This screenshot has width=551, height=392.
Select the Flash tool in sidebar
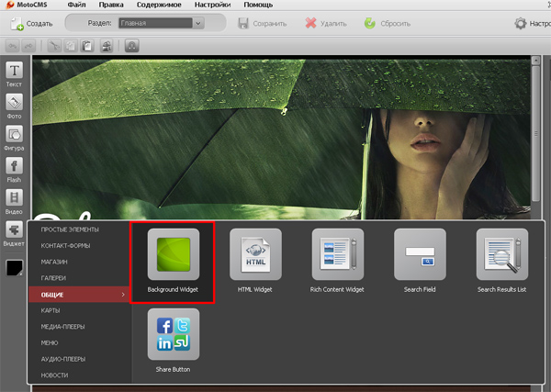point(15,166)
